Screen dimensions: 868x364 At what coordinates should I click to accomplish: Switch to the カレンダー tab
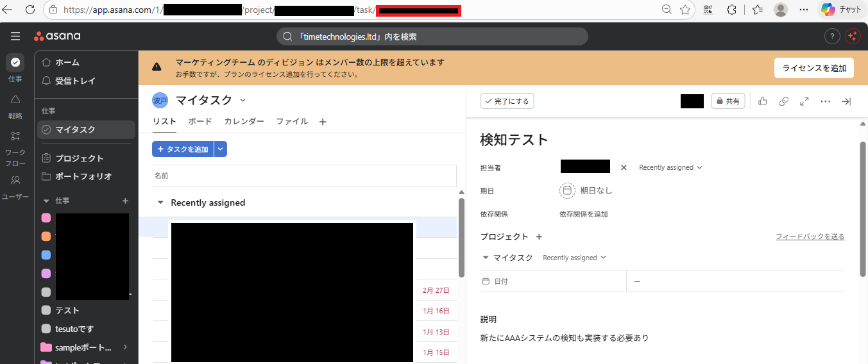pyautogui.click(x=244, y=122)
